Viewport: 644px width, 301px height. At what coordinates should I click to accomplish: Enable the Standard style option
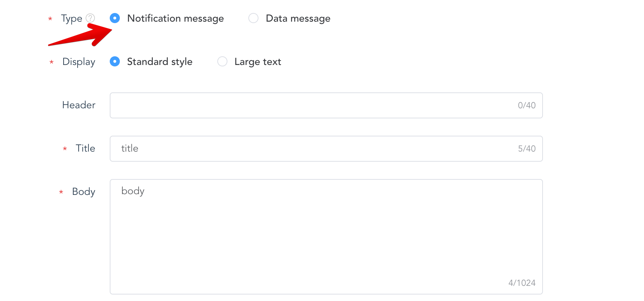tap(114, 61)
